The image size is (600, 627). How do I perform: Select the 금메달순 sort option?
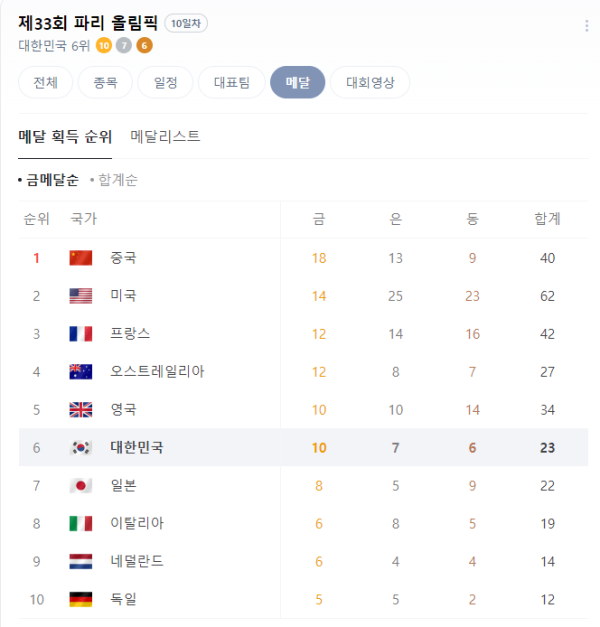click(48, 180)
